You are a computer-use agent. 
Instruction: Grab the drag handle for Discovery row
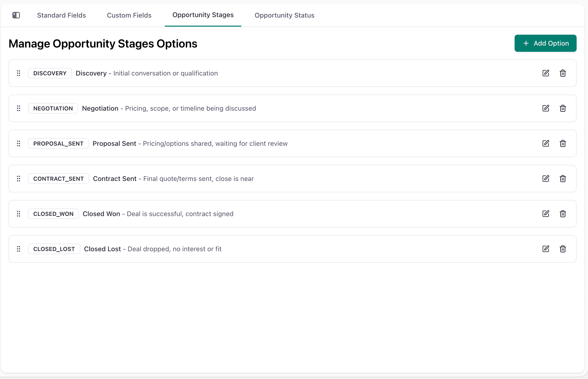[19, 73]
